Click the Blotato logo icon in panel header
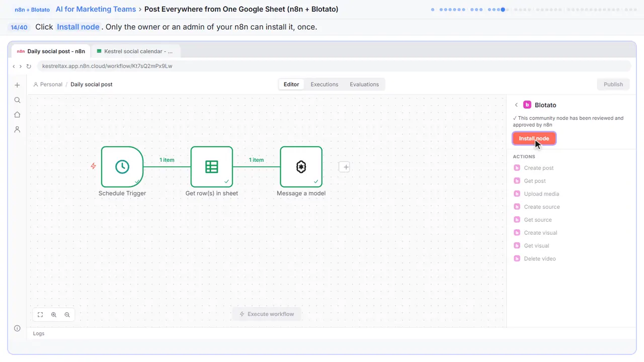The width and height of the screenshot is (644, 362). pos(527,105)
